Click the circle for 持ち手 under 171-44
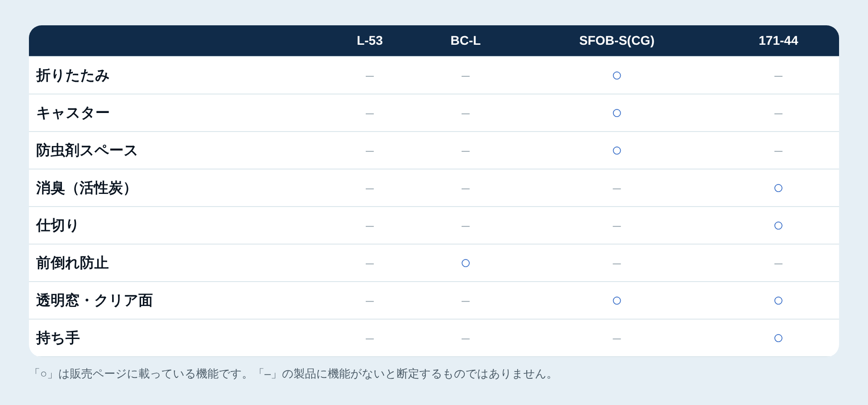The height and width of the screenshot is (405, 868). pyautogui.click(x=778, y=338)
